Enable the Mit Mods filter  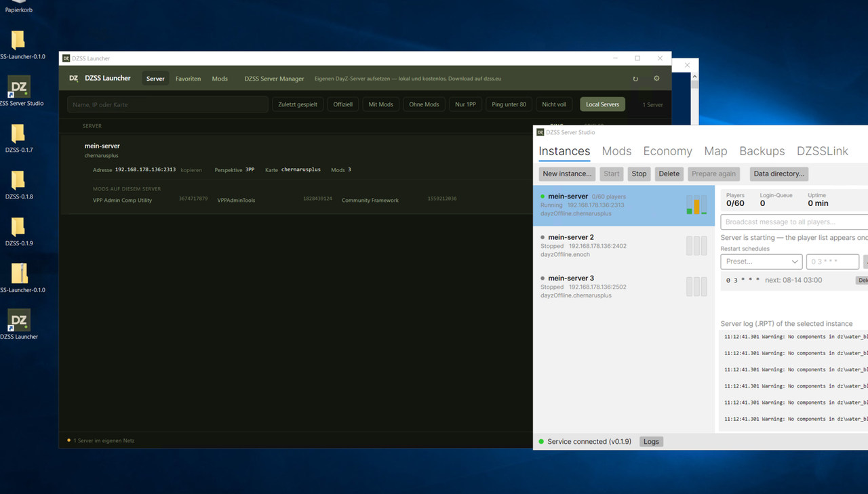(381, 104)
